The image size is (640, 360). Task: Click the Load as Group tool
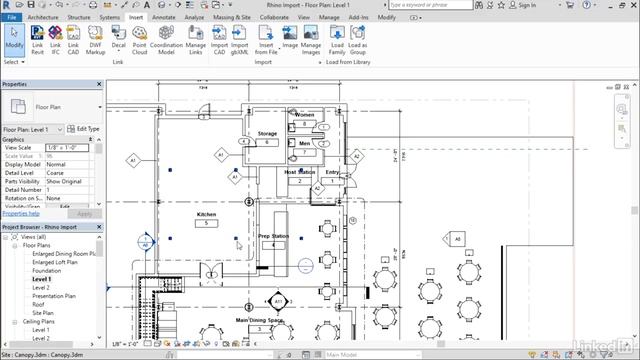(357, 40)
